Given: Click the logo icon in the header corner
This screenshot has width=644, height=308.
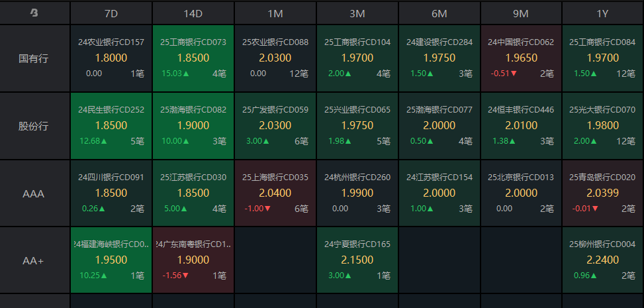Looking at the screenshot, I should point(34,13).
